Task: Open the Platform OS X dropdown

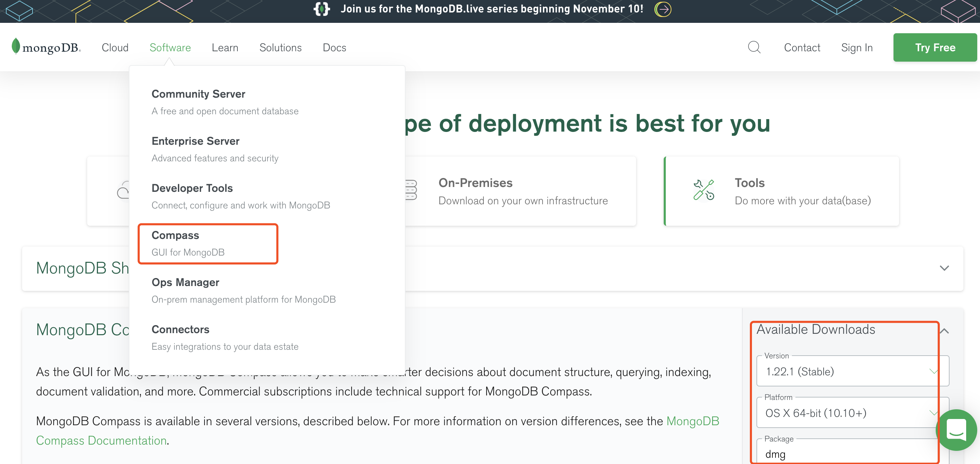Action: point(853,413)
